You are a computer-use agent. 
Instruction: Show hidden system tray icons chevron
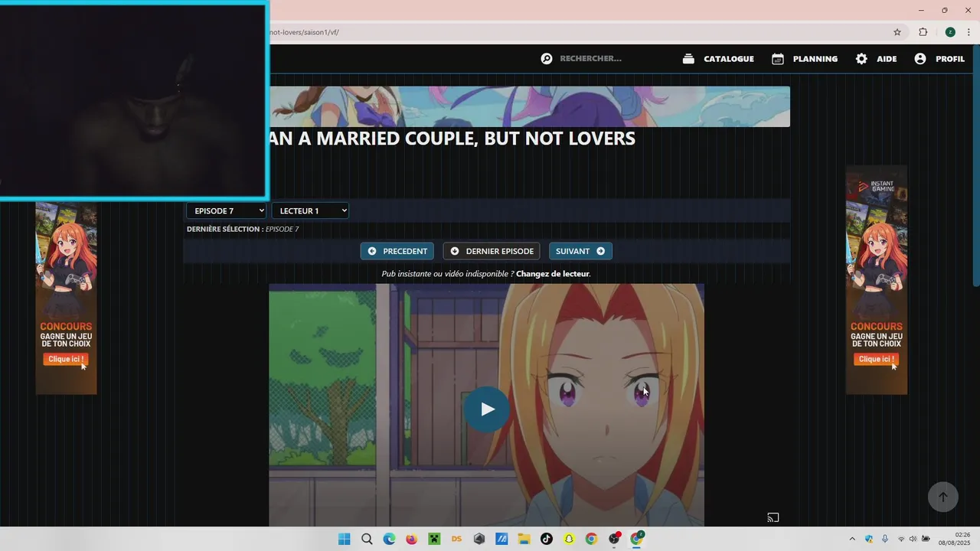click(x=852, y=539)
